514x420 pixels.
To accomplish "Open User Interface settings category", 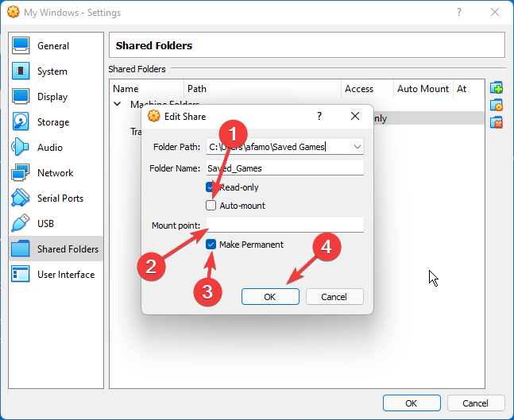I will 56,274.
